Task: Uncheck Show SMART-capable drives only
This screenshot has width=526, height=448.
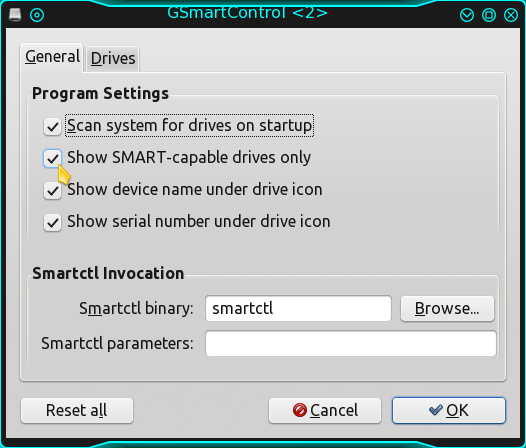Action: point(52,158)
